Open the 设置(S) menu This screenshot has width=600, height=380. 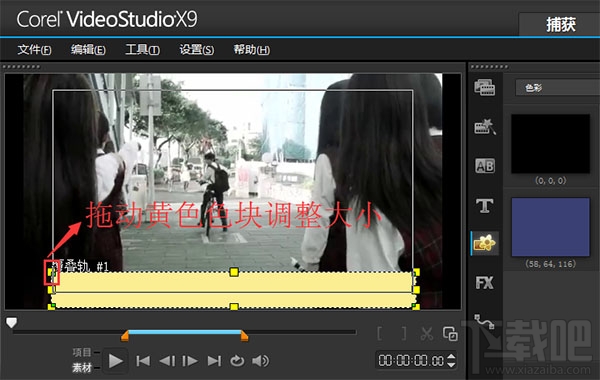[197, 50]
